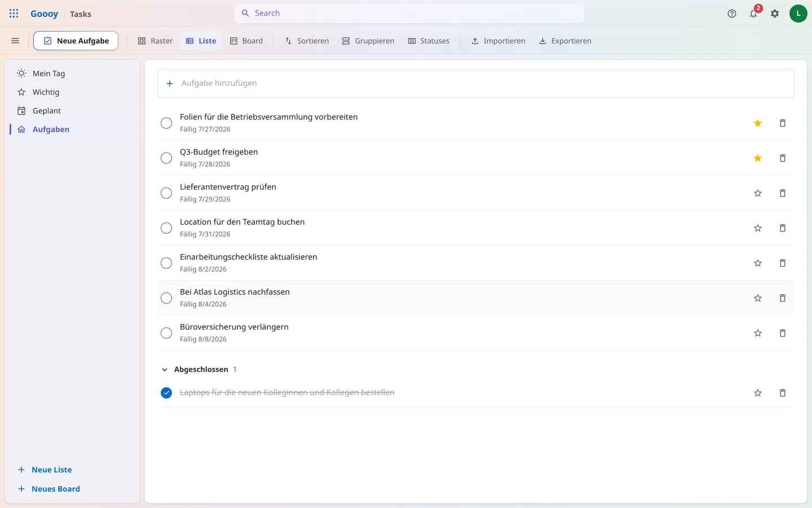812x508 pixels.
Task: Open the settings gear icon
Action: 775,14
